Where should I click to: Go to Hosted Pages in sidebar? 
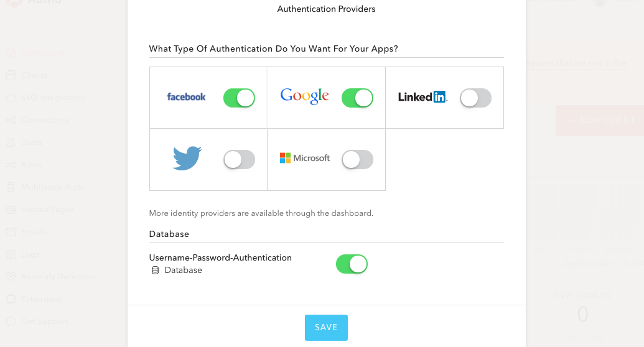click(x=47, y=210)
